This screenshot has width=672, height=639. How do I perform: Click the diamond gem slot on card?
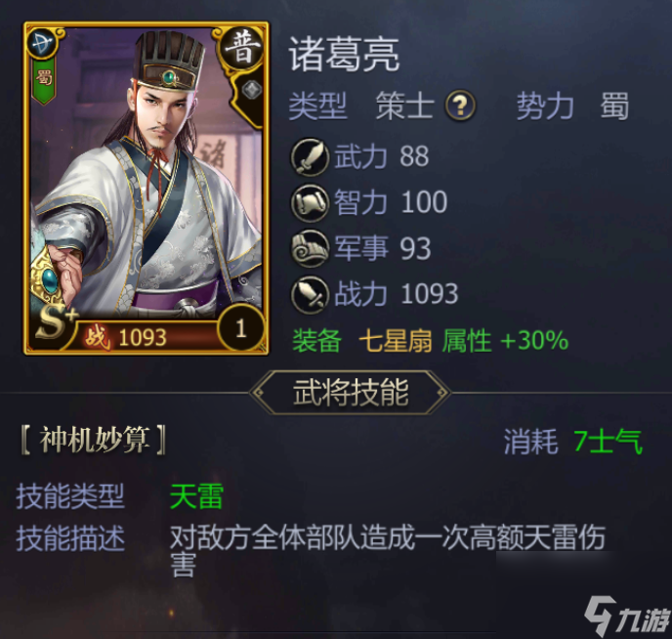[x=252, y=90]
